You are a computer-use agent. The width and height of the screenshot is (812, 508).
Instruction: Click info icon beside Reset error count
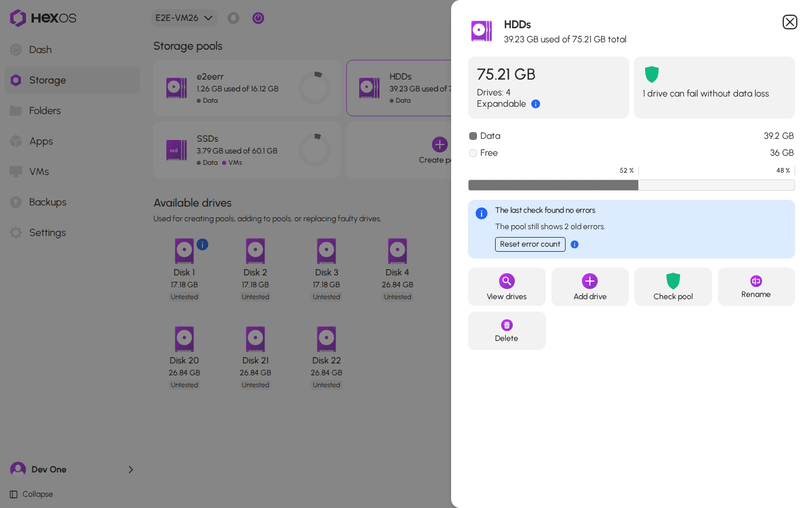575,244
